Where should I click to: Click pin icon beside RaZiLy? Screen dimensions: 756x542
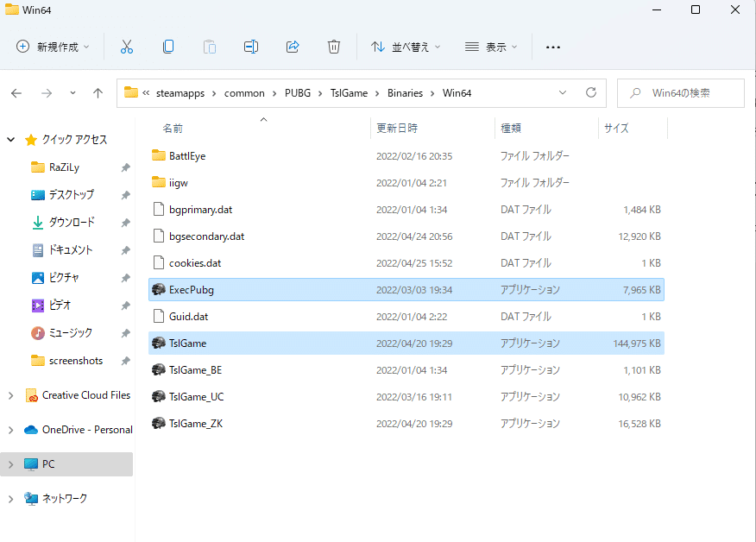coord(125,167)
